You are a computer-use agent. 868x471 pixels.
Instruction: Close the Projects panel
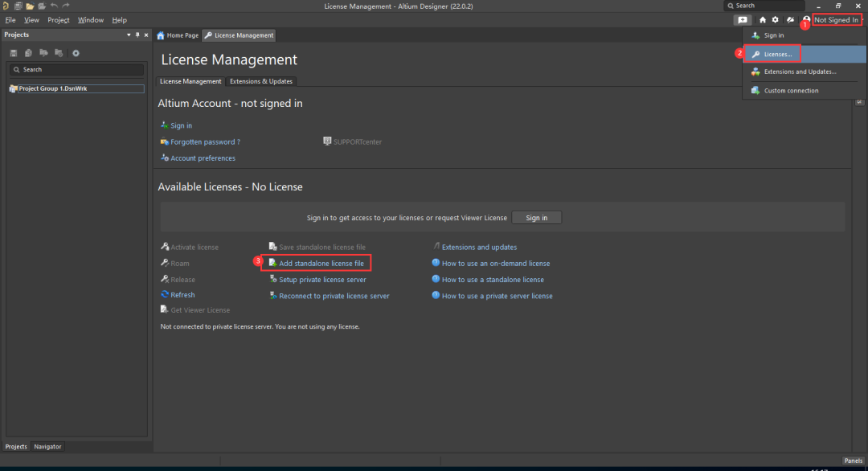click(145, 35)
